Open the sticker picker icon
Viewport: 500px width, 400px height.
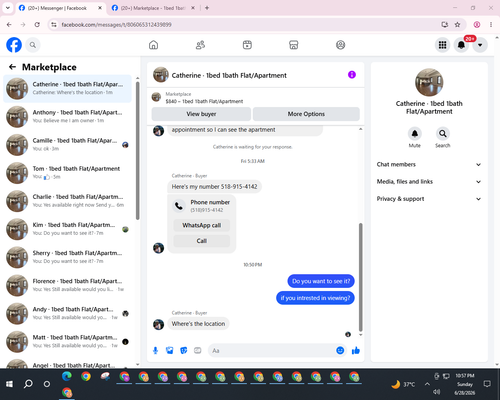point(184,350)
